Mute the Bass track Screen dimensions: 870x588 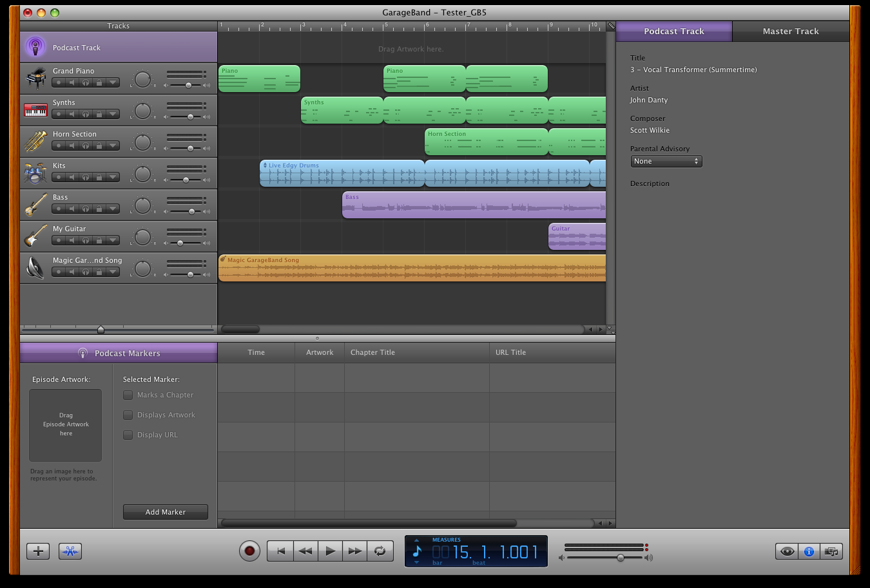[x=72, y=209]
